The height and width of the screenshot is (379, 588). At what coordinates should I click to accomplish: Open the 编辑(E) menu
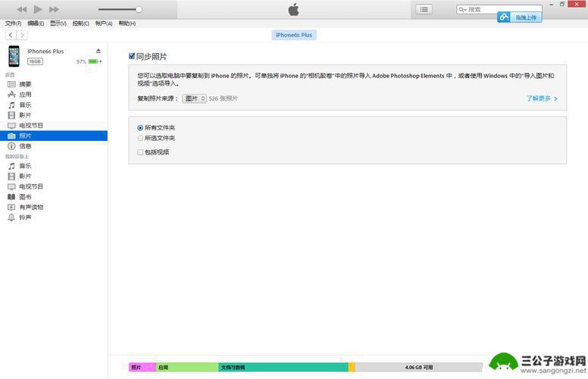click(36, 23)
